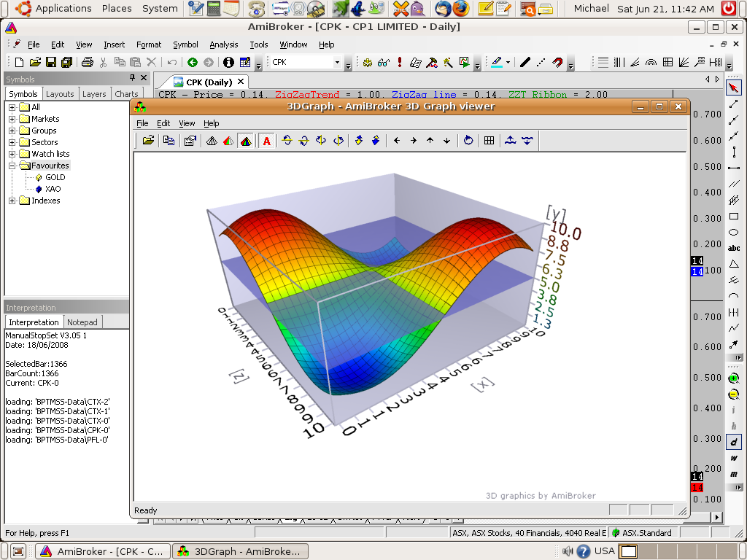747x560 pixels.
Task: Click green Back arrow in AmiBroker toolbar
Action: [193, 62]
